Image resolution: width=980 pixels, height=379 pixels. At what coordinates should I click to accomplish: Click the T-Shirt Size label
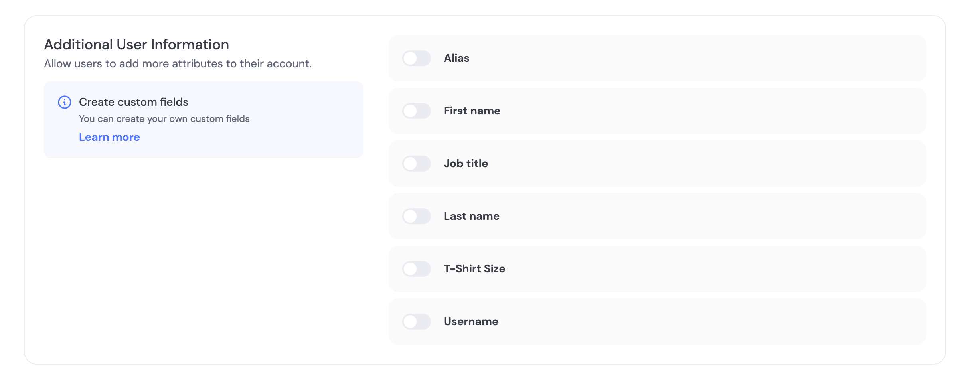click(x=474, y=269)
